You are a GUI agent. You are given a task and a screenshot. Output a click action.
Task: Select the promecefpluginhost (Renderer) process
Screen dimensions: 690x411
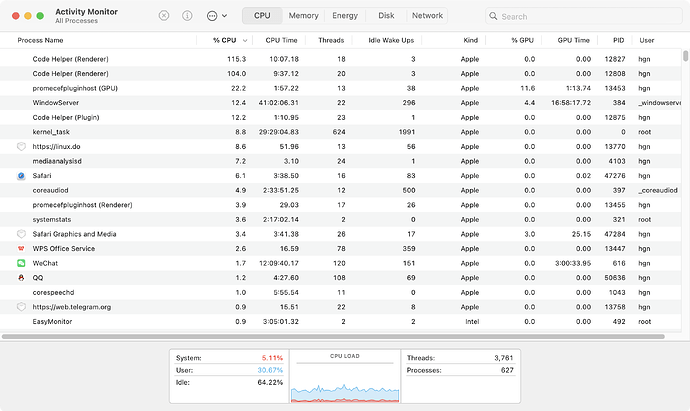[82, 205]
